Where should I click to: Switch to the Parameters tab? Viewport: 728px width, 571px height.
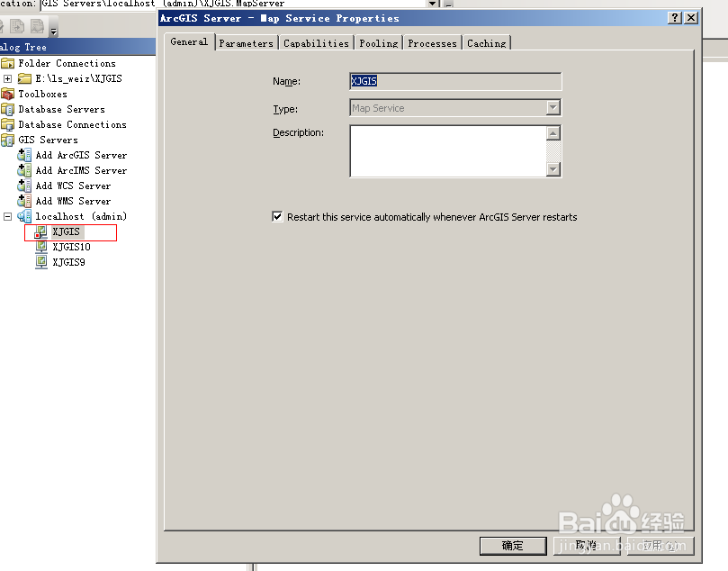pos(246,43)
